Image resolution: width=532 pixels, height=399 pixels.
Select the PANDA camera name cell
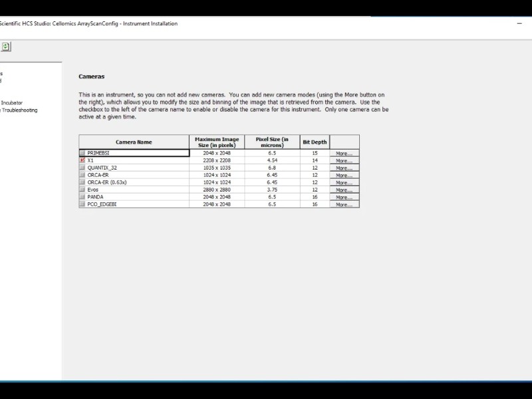tap(134, 197)
